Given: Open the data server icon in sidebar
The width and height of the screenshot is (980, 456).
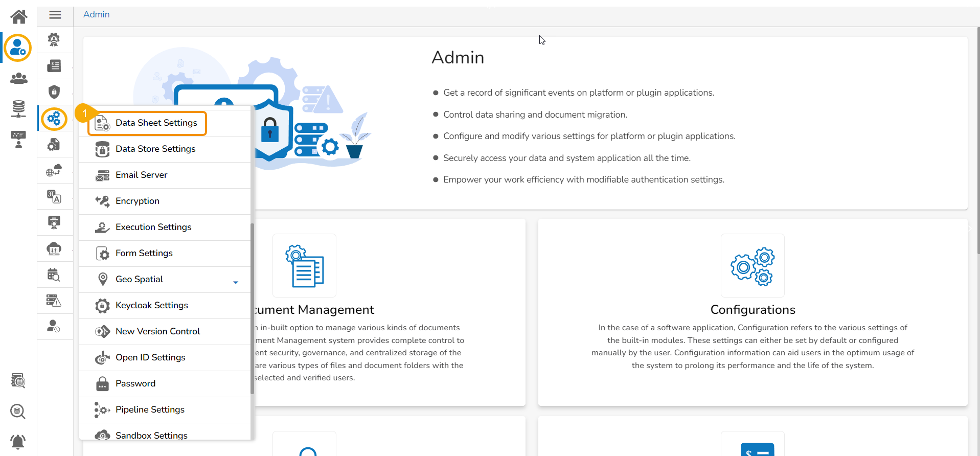Looking at the screenshot, I should pos(18,108).
